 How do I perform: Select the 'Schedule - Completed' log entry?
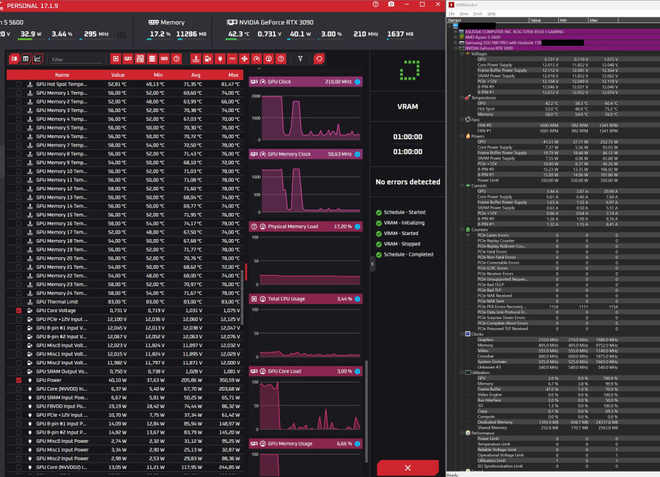click(x=408, y=254)
